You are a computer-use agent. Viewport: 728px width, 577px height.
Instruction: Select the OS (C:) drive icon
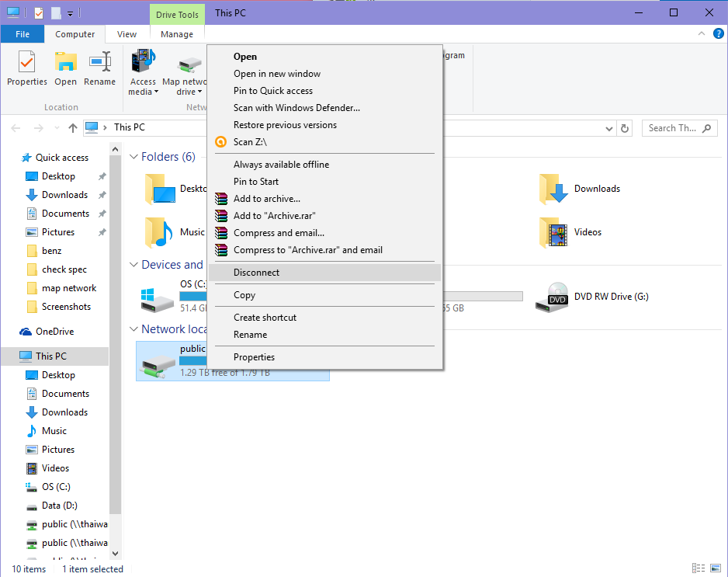[x=158, y=299]
